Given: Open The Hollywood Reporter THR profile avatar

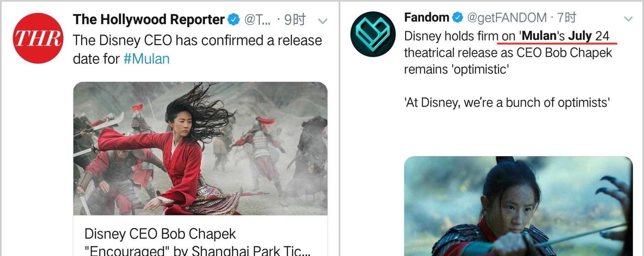Looking at the screenshot, I should point(38,38).
